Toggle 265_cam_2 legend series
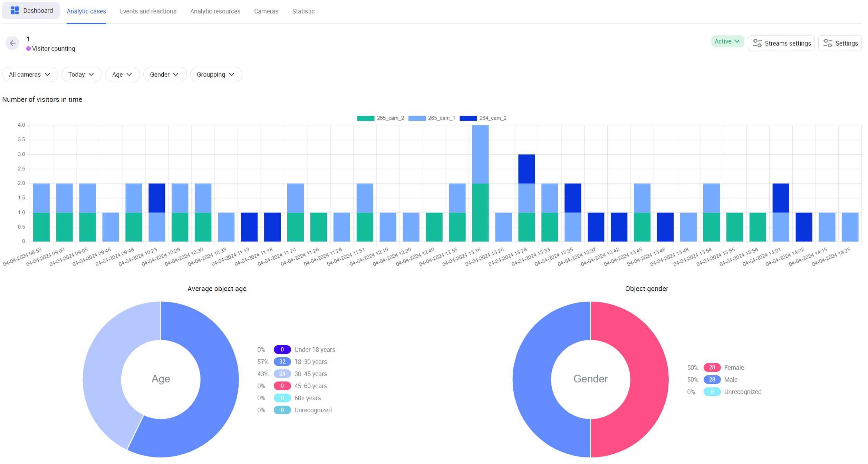The height and width of the screenshot is (464, 868). point(380,118)
